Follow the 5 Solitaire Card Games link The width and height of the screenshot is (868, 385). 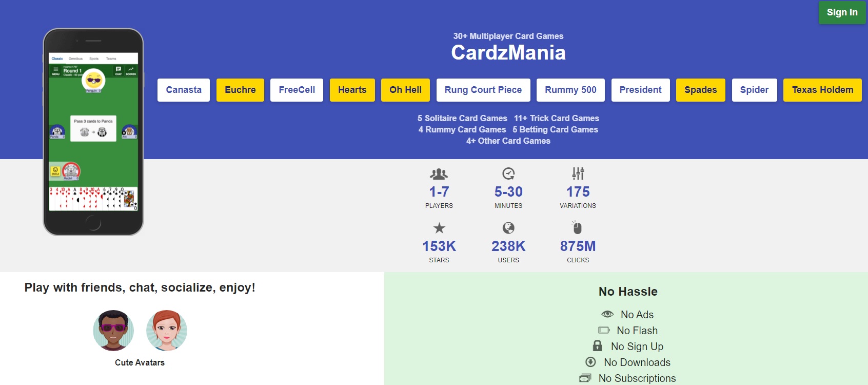click(462, 118)
